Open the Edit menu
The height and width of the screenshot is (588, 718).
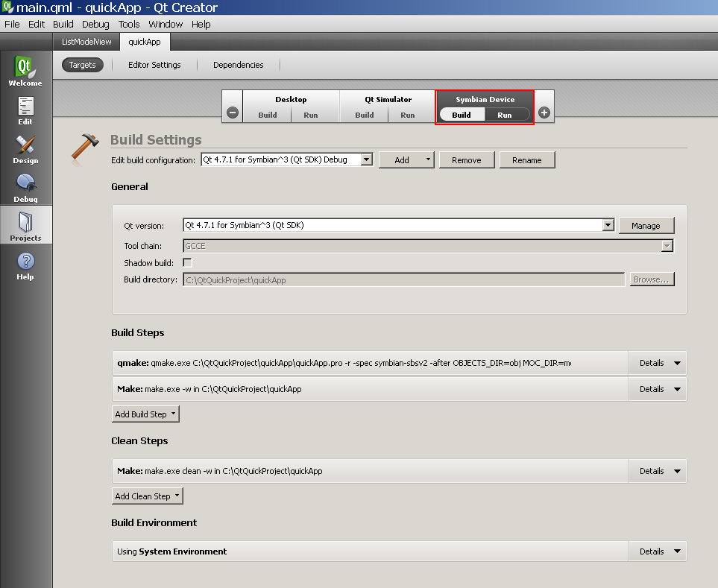(x=37, y=25)
